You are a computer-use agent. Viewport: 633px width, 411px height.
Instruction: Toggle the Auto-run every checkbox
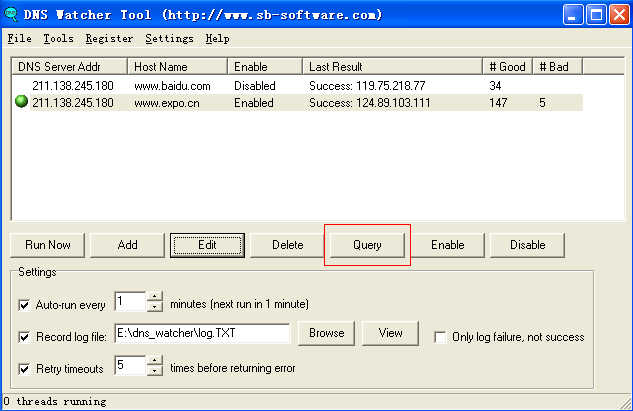(x=24, y=304)
